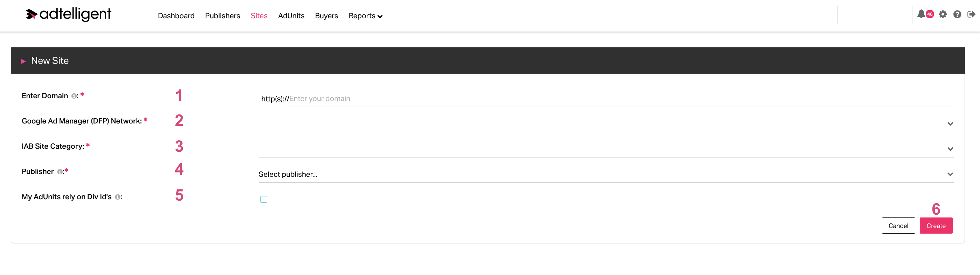Click the info icon next to Enter Domain
The width and height of the screenshot is (980, 275).
click(74, 96)
